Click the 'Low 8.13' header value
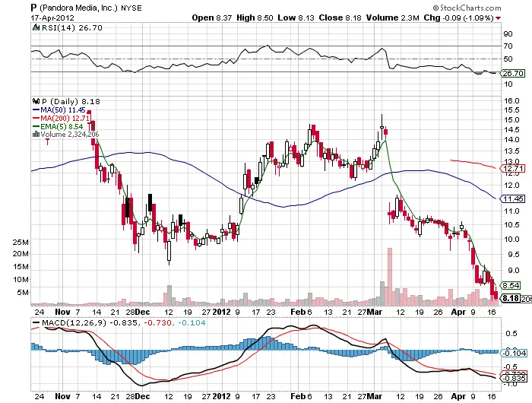Screen dimensions: 532x403 point(296,17)
